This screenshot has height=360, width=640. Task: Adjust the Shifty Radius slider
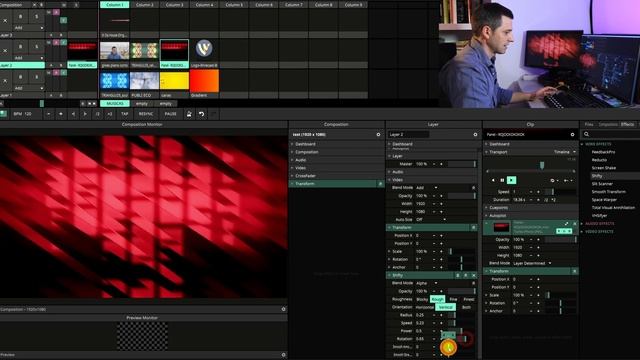(462, 315)
